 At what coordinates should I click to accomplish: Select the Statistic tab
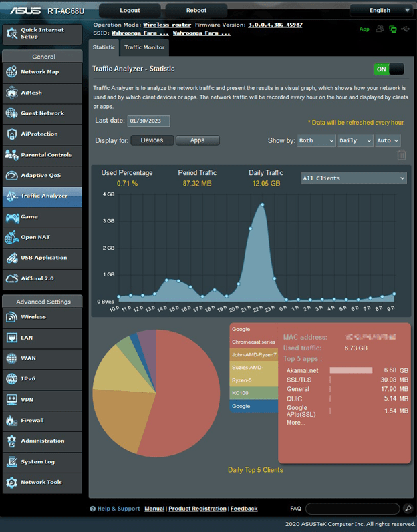(x=104, y=47)
